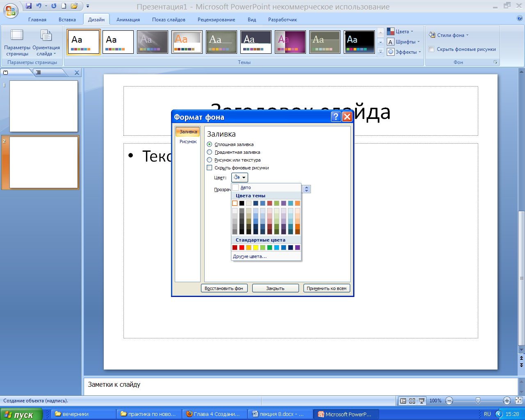Click help question mark in Формат фона dialog

(336, 117)
